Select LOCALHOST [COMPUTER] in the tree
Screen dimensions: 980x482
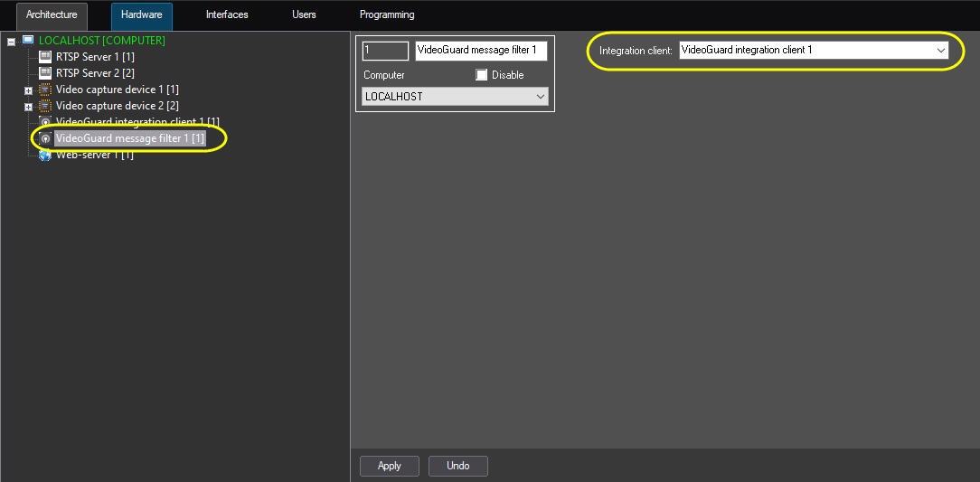pos(102,41)
